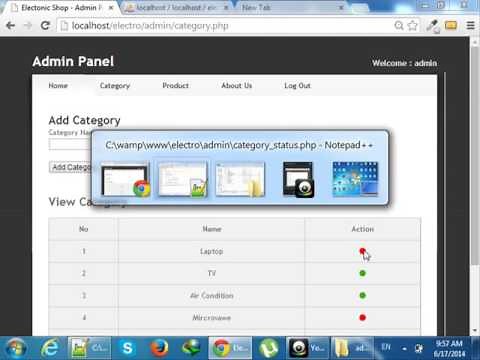Image resolution: width=480 pixels, height=360 pixels.
Task: Open the About Us menu item
Action: pyautogui.click(x=237, y=86)
